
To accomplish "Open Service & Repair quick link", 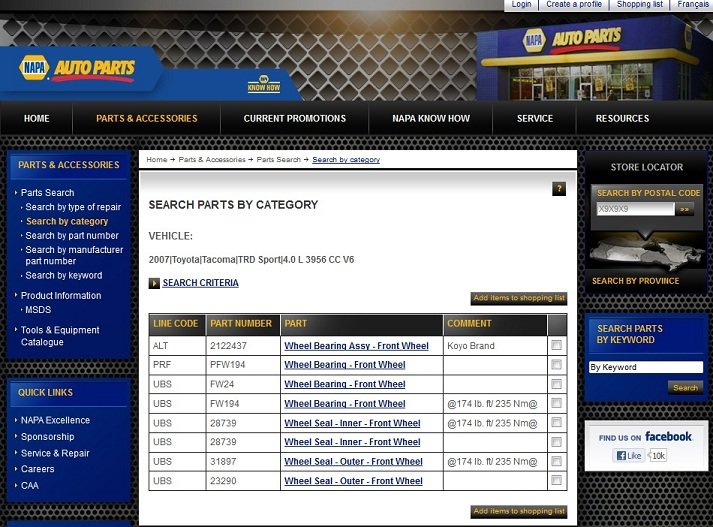I will (x=55, y=453).
